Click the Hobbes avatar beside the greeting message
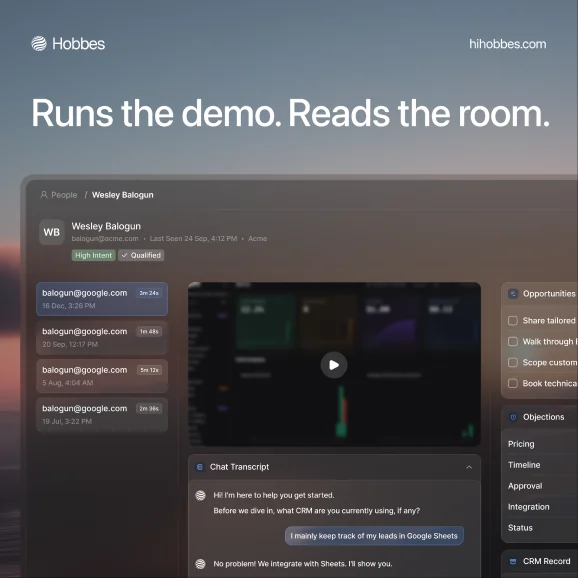Viewport: 578px width, 578px height. coord(200,495)
